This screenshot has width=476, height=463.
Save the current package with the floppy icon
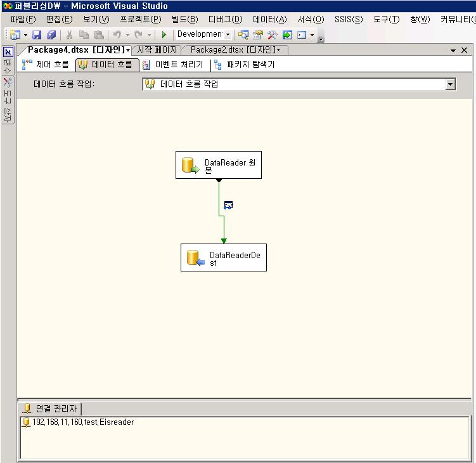[37, 35]
